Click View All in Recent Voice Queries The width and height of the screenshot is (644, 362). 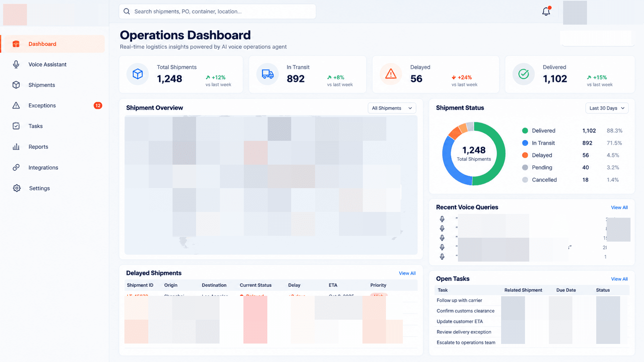619,207
